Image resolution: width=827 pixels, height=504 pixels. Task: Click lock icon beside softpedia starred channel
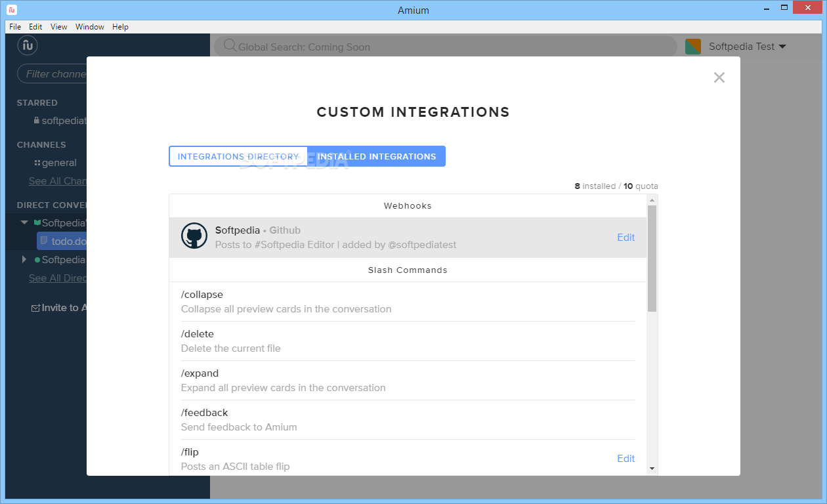coord(37,121)
